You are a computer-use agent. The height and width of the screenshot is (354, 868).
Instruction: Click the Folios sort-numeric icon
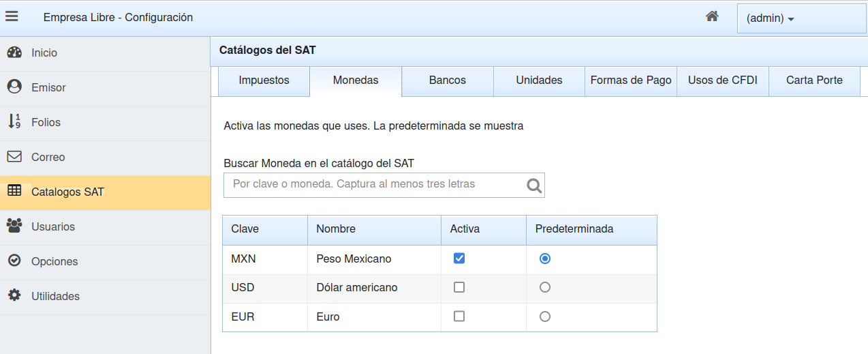[14, 122]
